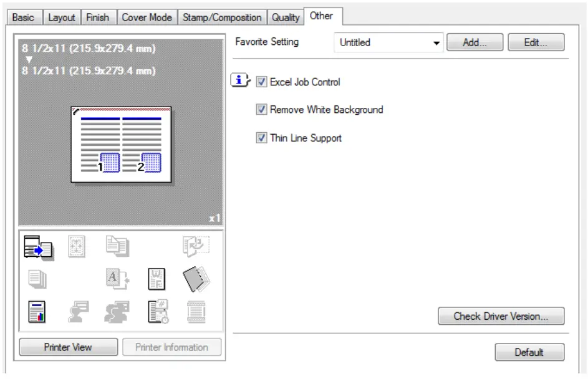The width and height of the screenshot is (588, 379).
Task: Click the paper size preview thumbnail
Action: (120, 143)
